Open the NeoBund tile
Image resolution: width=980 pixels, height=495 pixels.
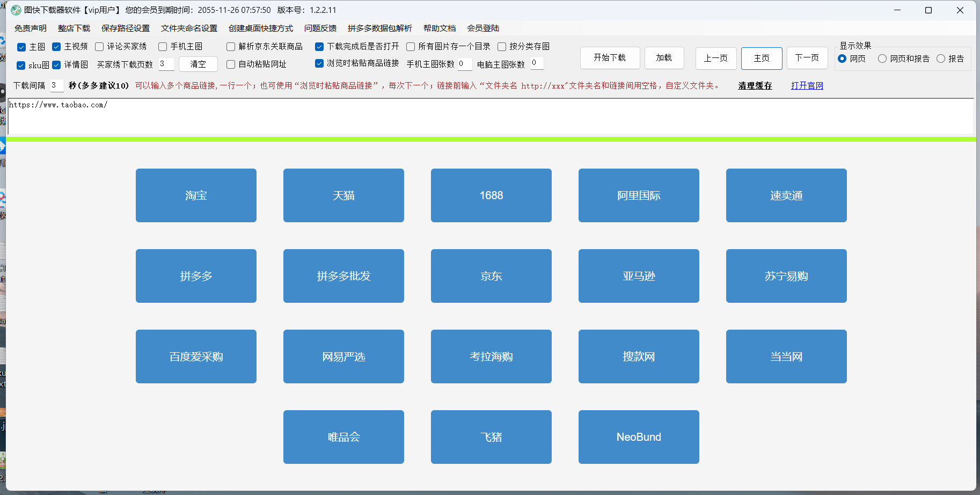point(639,437)
